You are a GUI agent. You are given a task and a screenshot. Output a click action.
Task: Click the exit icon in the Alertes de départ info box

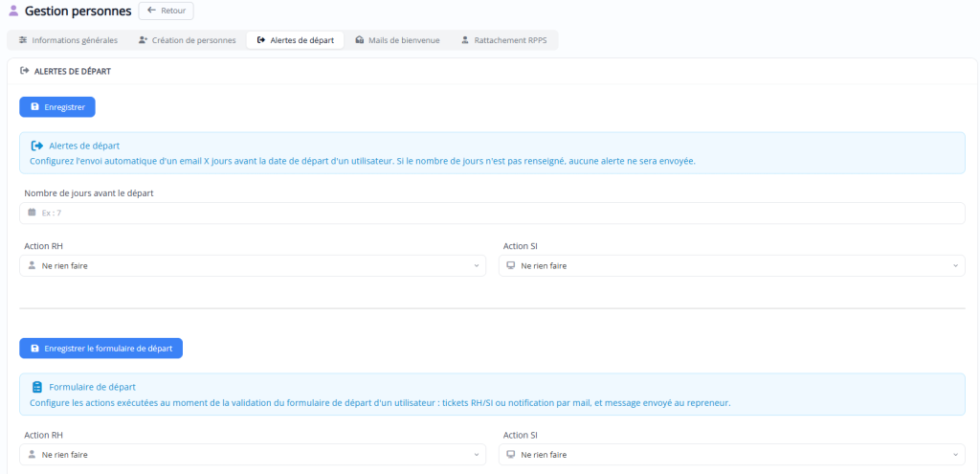tap(37, 146)
